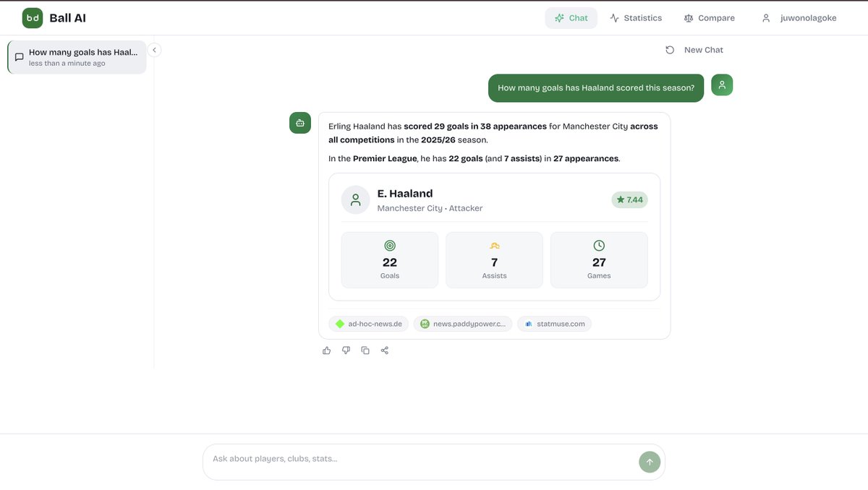Open the statmuse.com source link
Image resolution: width=868 pixels, height=490 pixels.
click(555, 324)
